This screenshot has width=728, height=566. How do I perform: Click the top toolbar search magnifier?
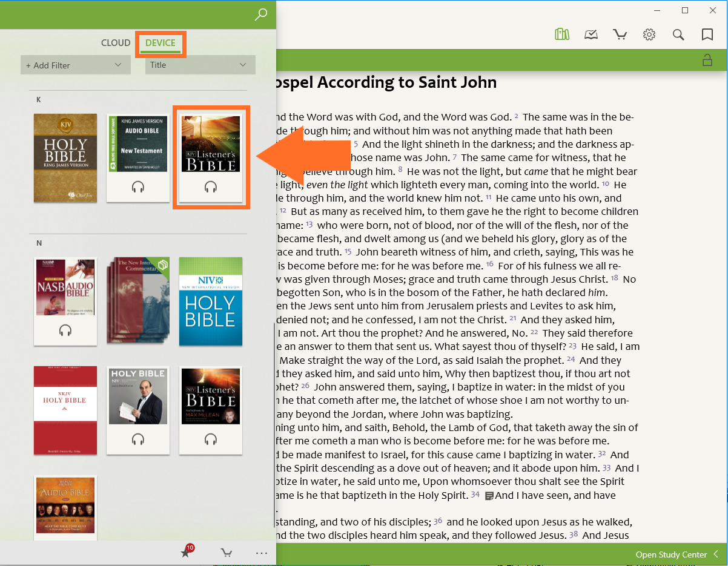(x=678, y=35)
